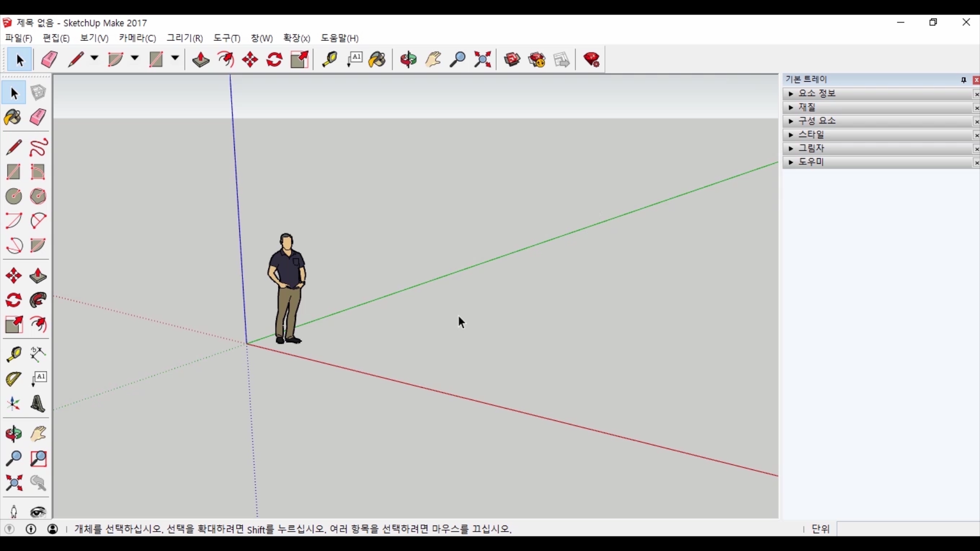Select the Freehand tool in left toolbar
980x551 pixels.
click(x=38, y=147)
